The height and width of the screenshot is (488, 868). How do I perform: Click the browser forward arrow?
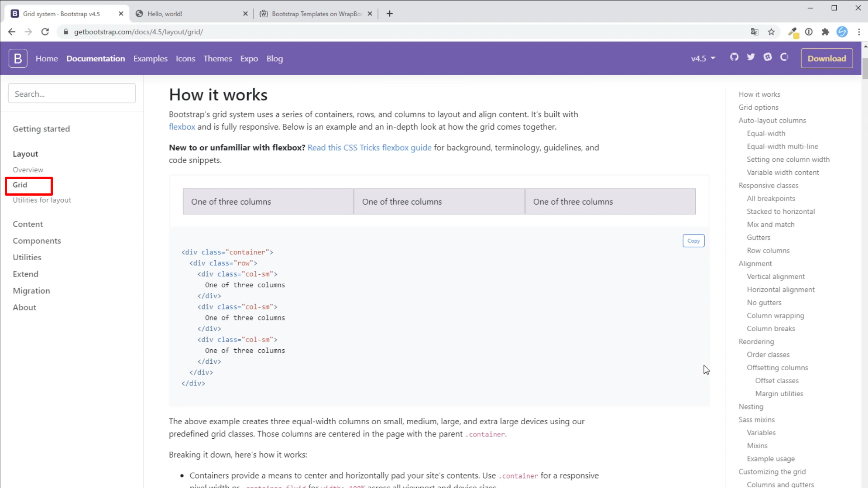28,32
